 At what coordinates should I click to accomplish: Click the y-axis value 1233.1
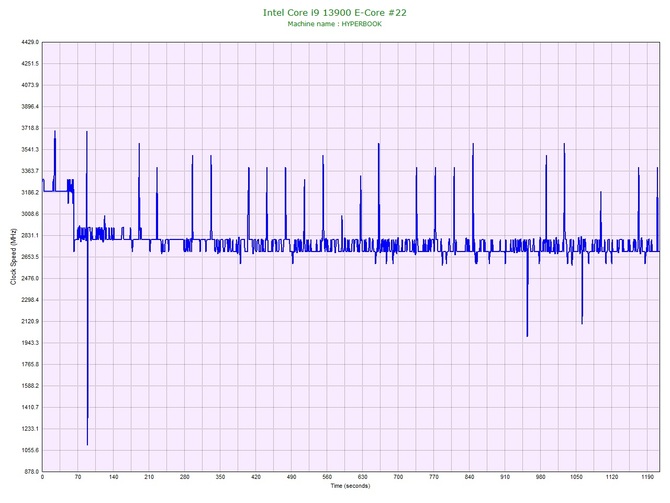(30, 429)
